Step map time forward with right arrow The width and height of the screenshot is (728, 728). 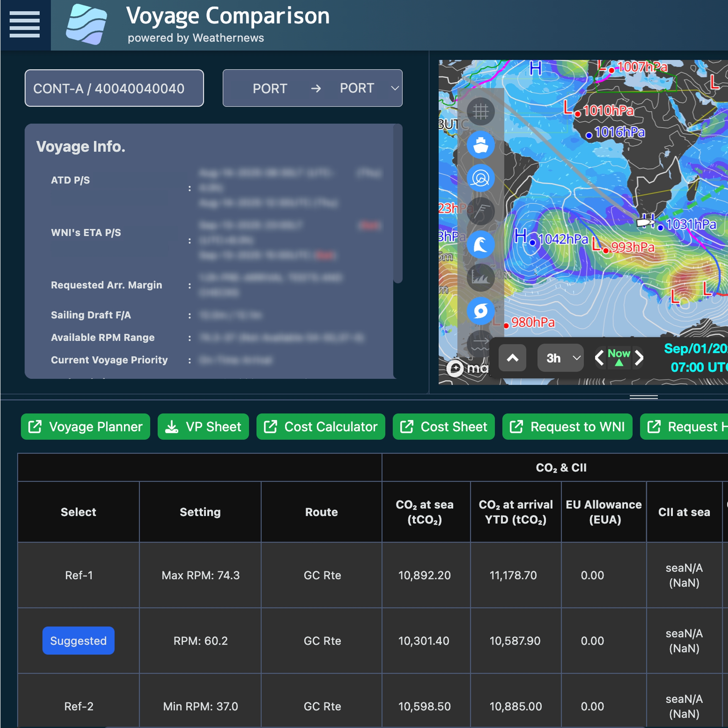coord(639,358)
